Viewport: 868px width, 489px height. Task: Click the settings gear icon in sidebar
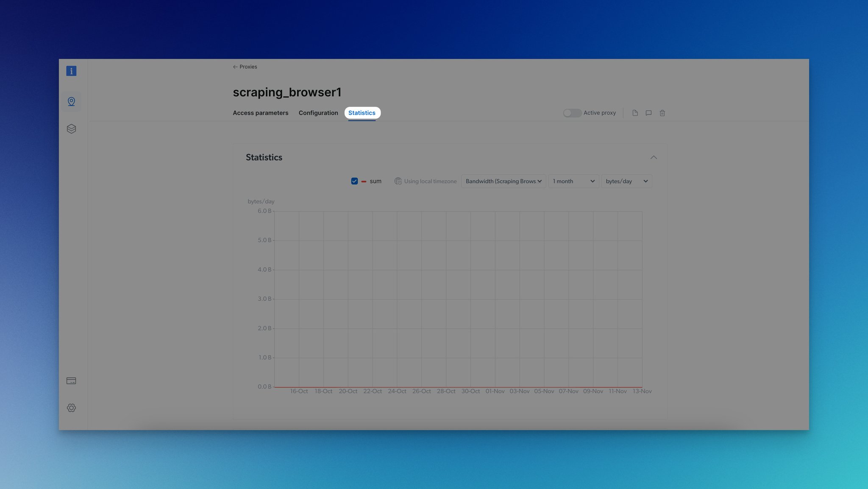[x=71, y=408]
